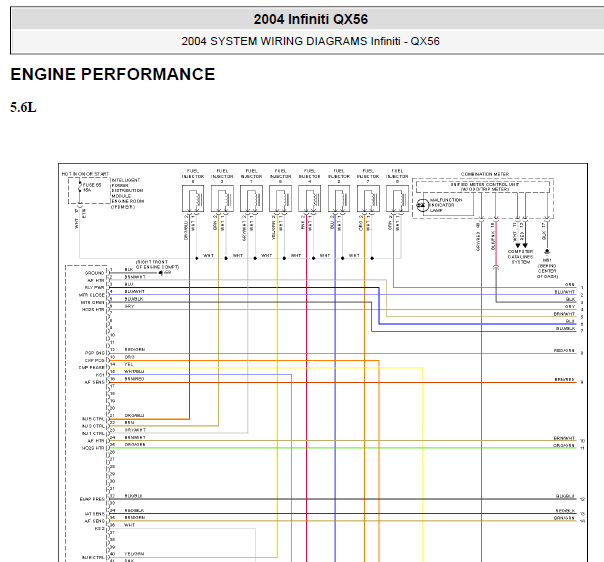This screenshot has height=562, width=604.
Task: Click the 'IAT SENS' pin label
Action: (x=94, y=514)
